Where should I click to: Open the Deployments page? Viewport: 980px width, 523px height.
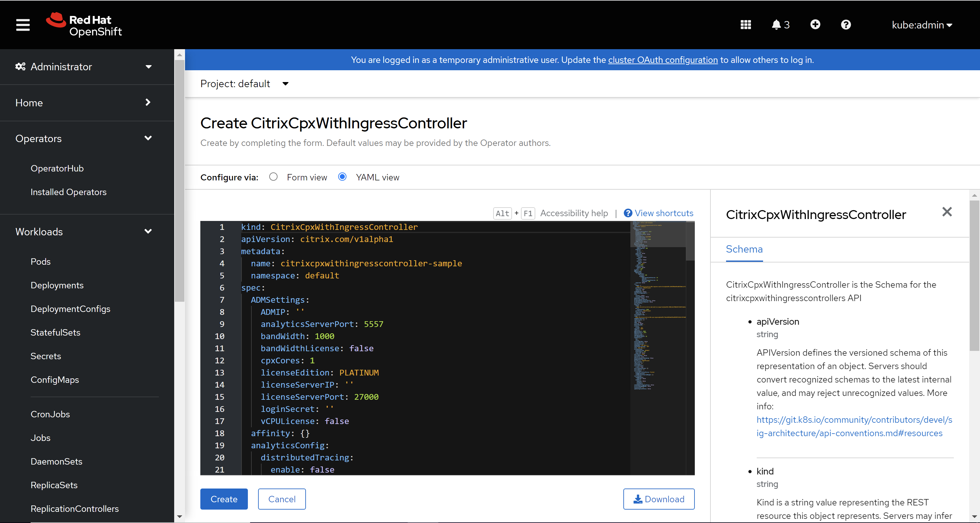[57, 285]
